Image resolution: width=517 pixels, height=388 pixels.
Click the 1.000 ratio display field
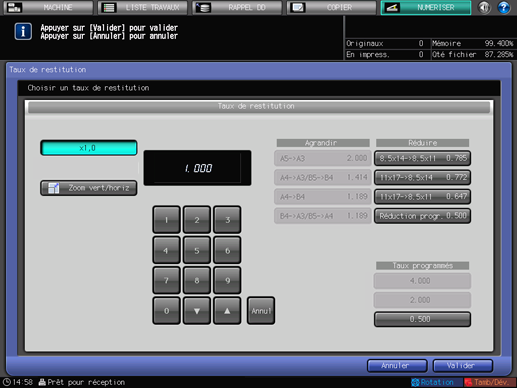click(x=197, y=168)
